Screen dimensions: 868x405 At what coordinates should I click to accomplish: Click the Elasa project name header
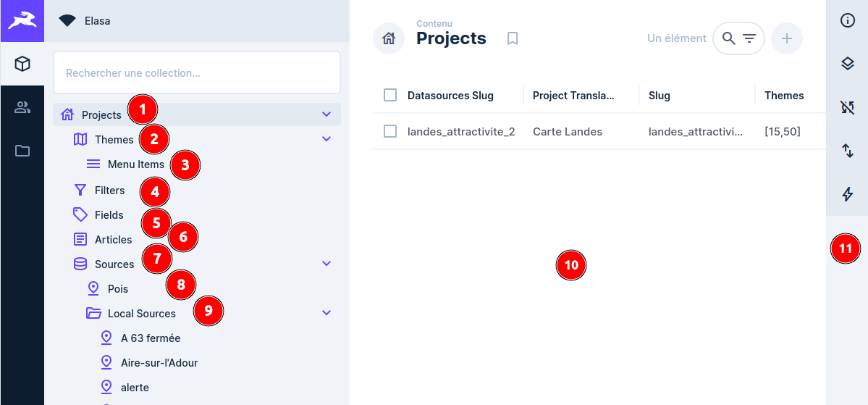[98, 21]
